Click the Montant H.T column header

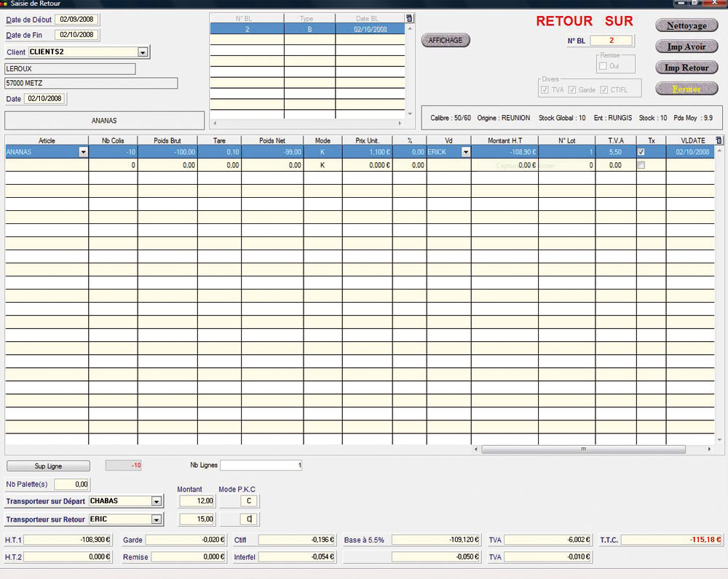pyautogui.click(x=505, y=140)
